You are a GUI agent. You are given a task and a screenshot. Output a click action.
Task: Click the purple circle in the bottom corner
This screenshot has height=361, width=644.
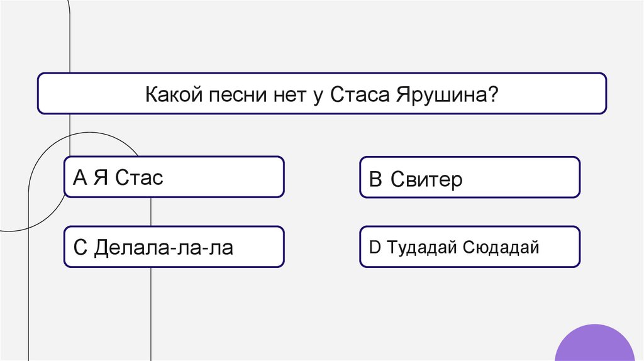595,345
